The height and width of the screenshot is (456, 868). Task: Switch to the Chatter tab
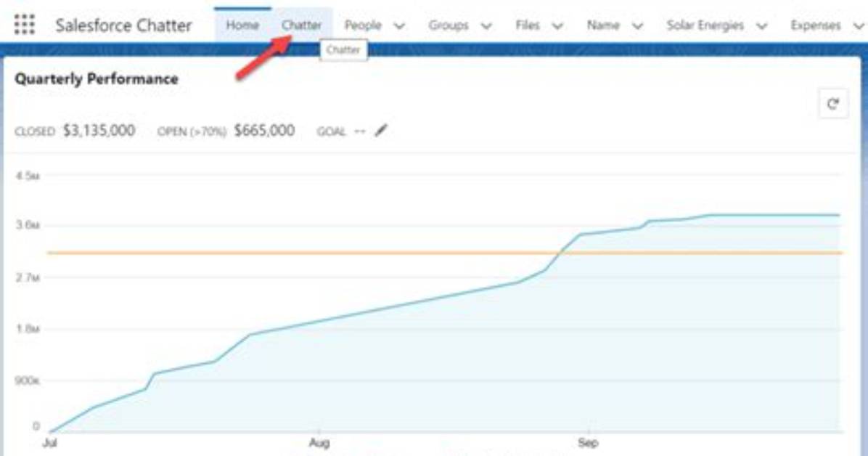(302, 25)
